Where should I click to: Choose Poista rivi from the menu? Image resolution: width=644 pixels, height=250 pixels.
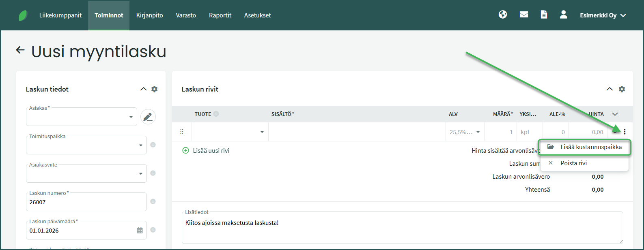click(573, 163)
